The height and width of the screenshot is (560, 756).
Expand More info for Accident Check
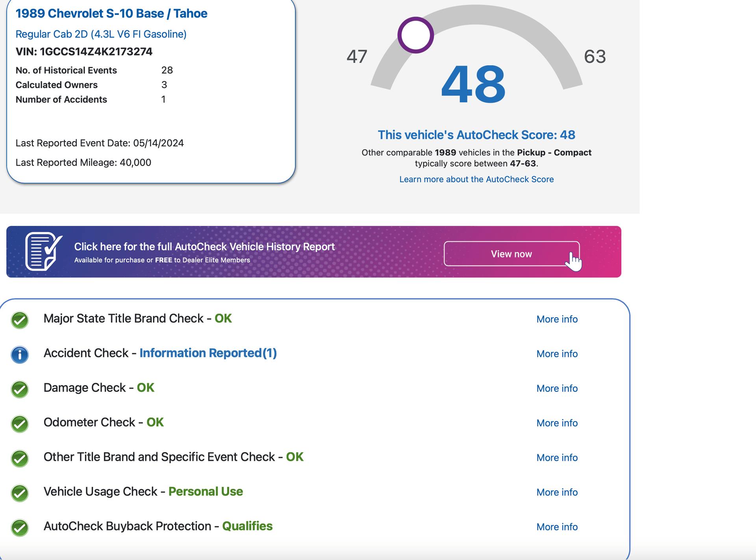557,354
